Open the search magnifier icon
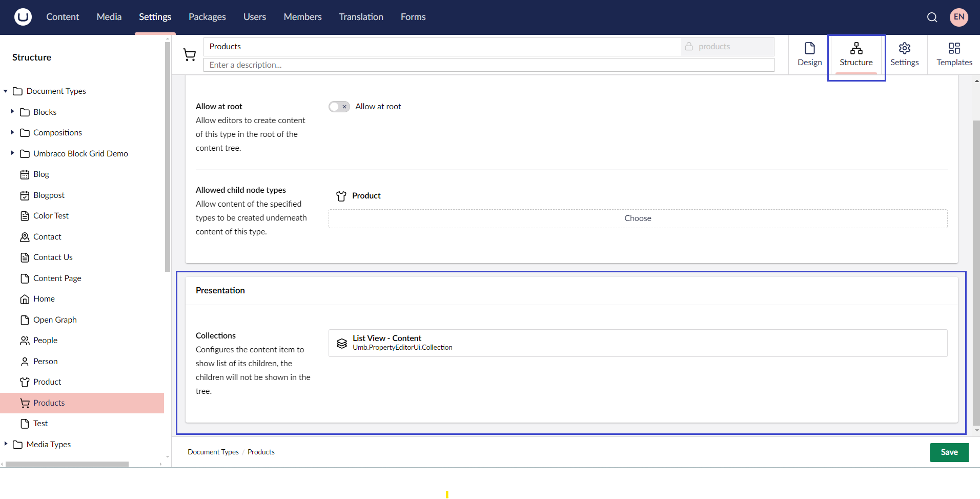Viewport: 980px width, 499px height. point(932,17)
